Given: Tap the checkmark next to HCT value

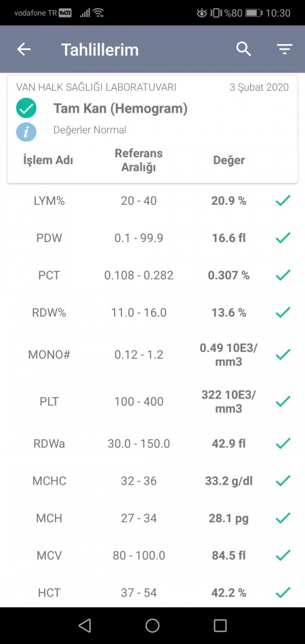Looking at the screenshot, I should 283,592.
